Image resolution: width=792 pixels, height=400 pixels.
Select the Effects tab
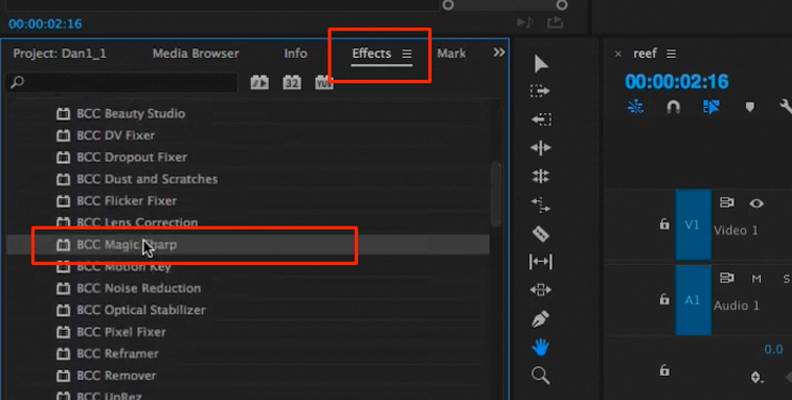pyautogui.click(x=372, y=54)
